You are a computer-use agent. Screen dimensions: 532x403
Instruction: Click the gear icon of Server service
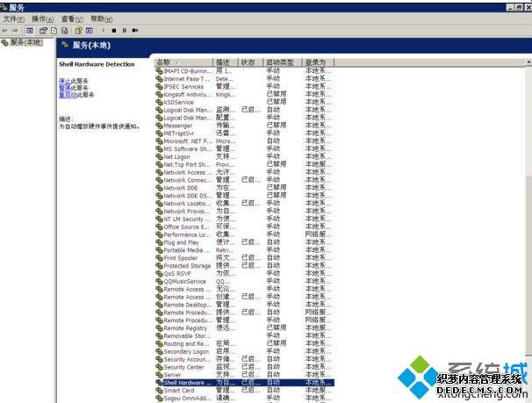tap(159, 375)
